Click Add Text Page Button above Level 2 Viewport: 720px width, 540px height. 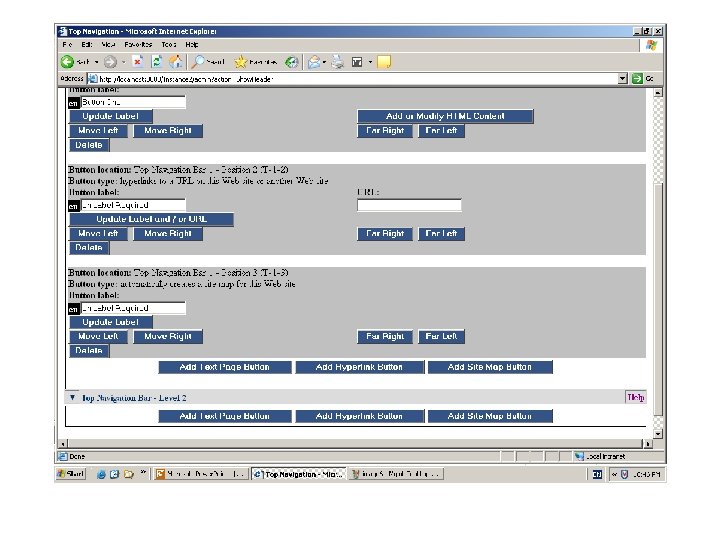click(x=225, y=367)
